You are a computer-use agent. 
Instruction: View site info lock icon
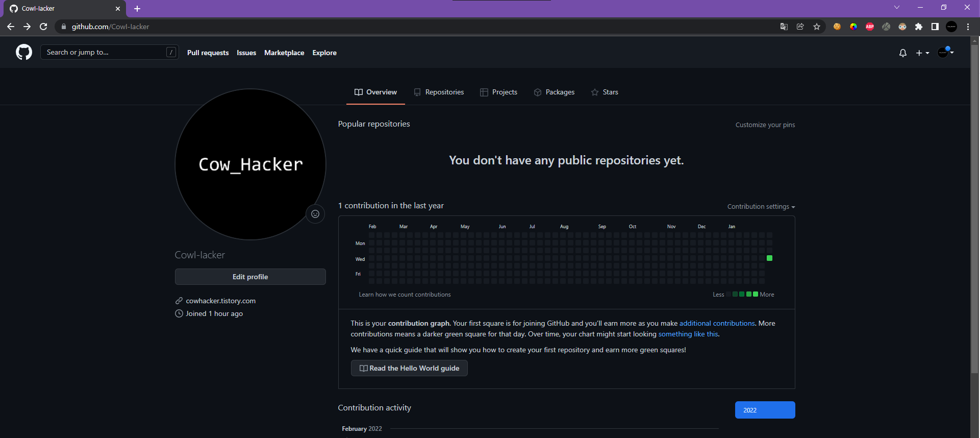pyautogui.click(x=64, y=27)
